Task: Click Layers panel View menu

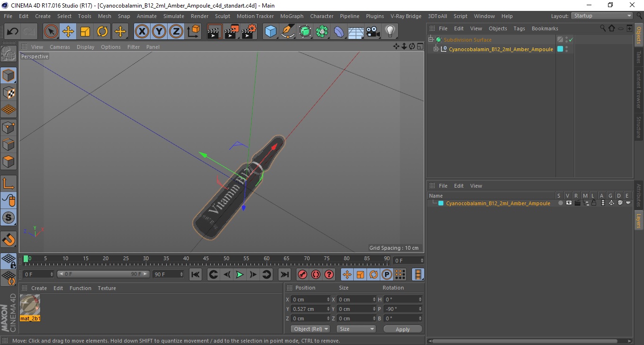Action: coord(476,186)
